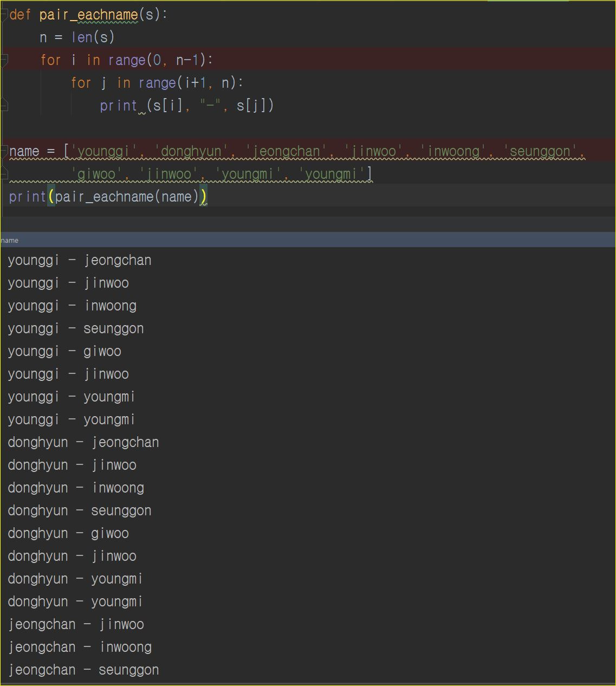Click on 'for j in range(i+1, n):' line
Image resolution: width=616 pixels, height=686 pixels.
[157, 83]
